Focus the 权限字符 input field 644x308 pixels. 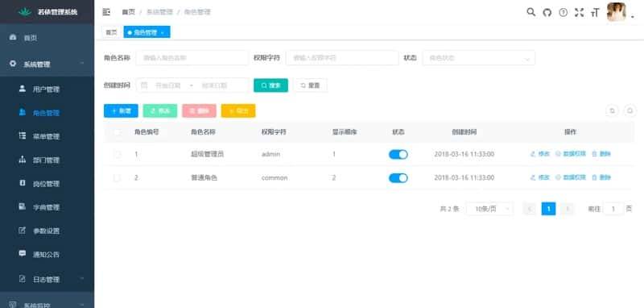[x=342, y=58]
